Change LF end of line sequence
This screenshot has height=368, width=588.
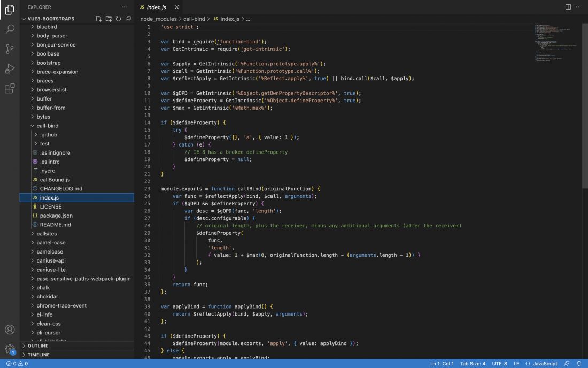click(x=516, y=364)
